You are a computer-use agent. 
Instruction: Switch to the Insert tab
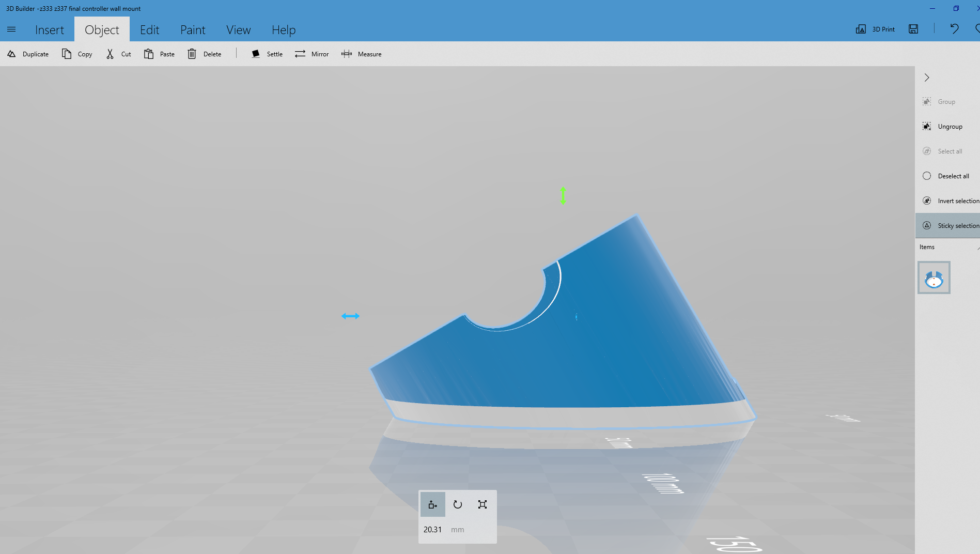(50, 29)
